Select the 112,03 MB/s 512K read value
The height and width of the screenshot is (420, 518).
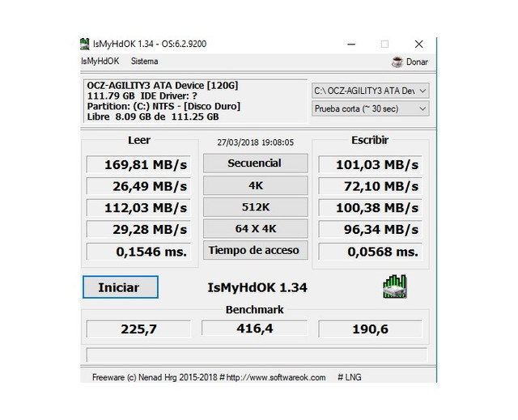(x=138, y=208)
